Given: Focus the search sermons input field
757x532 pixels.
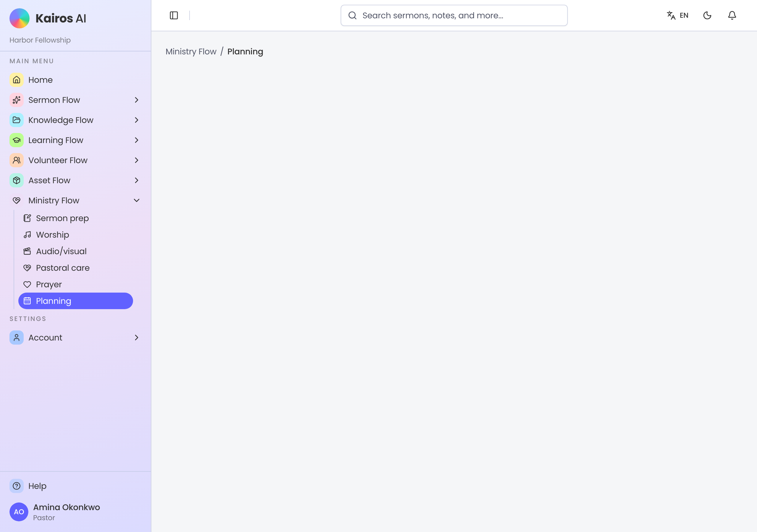Looking at the screenshot, I should [x=454, y=15].
